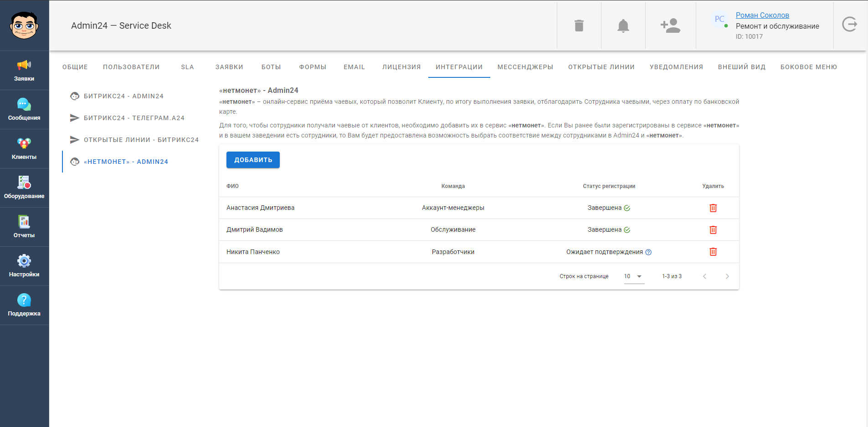
Task: Click help icon next to Ожидает подтверждения
Action: pos(648,252)
